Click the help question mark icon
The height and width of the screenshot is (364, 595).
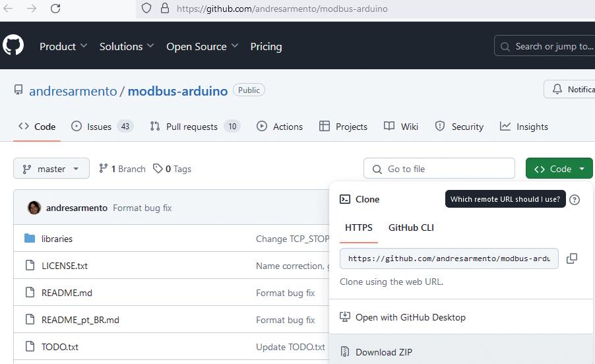(x=575, y=199)
